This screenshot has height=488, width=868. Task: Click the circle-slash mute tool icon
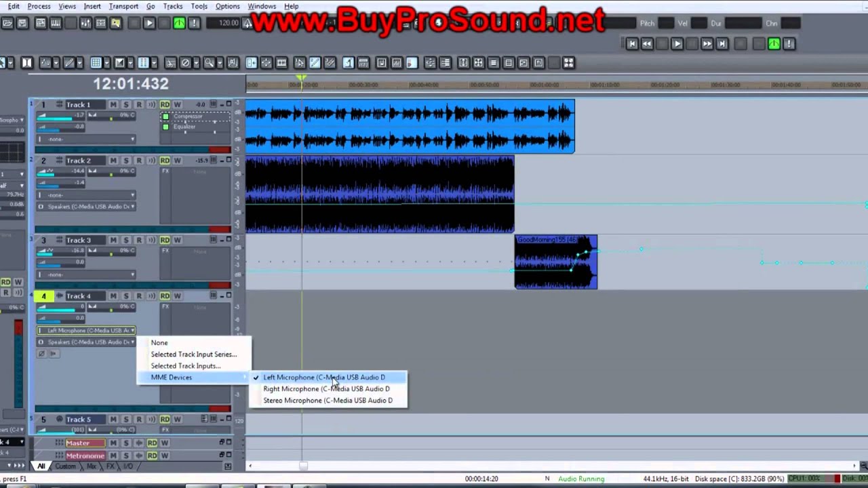click(x=185, y=63)
